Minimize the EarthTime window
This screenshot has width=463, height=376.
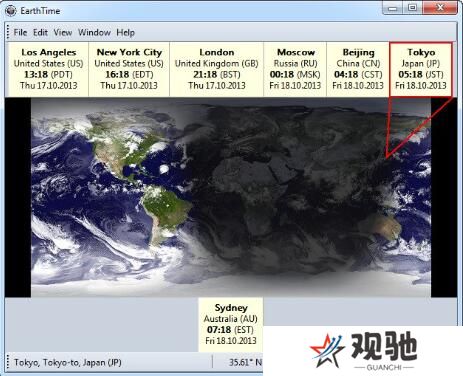pos(393,8)
